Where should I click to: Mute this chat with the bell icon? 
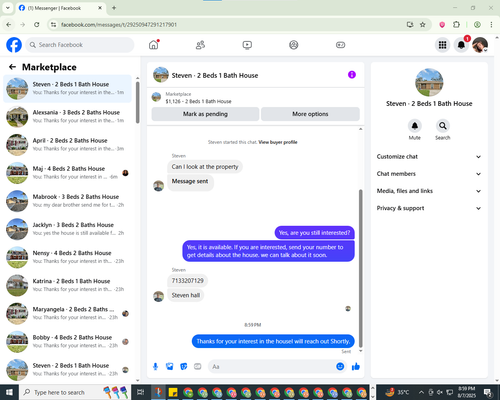tap(415, 126)
